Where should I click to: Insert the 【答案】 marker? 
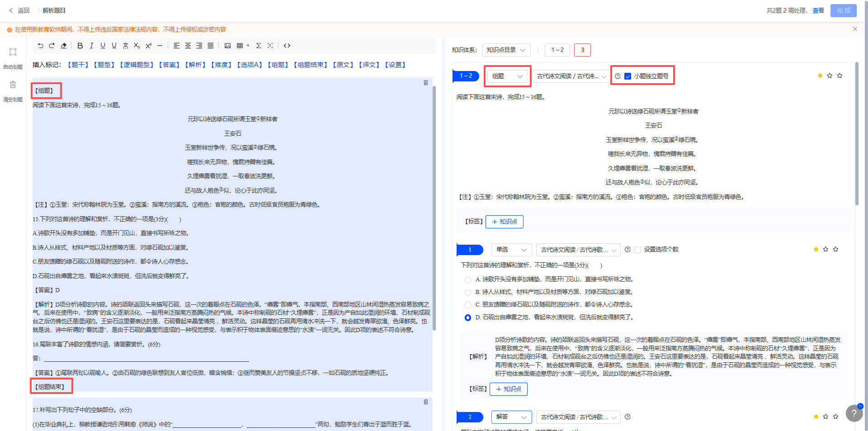click(170, 65)
